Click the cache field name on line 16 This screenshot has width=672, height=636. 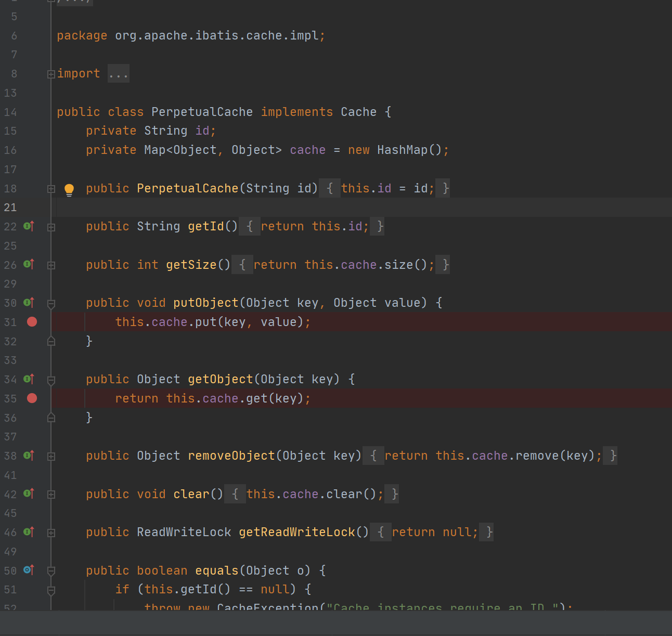point(307,150)
